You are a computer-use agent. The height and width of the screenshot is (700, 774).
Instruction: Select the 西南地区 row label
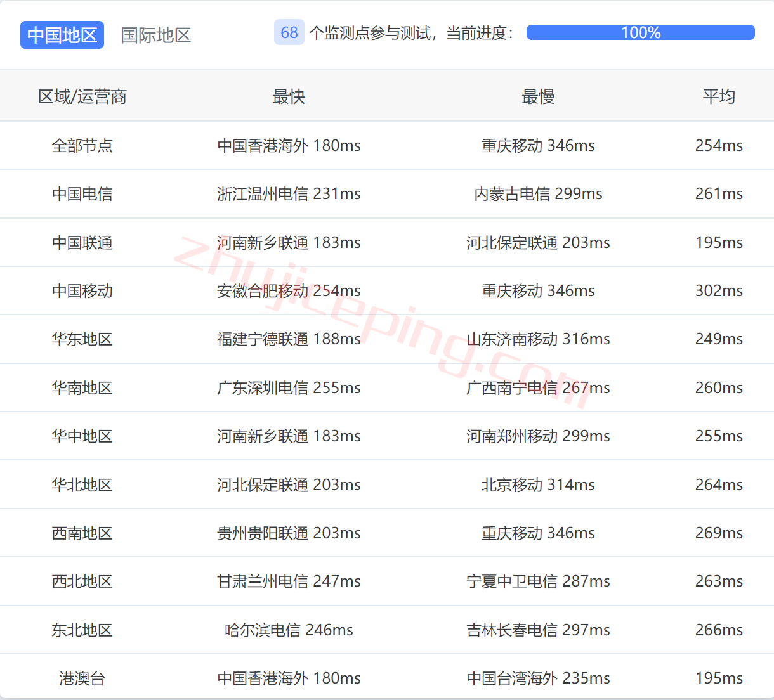82,533
